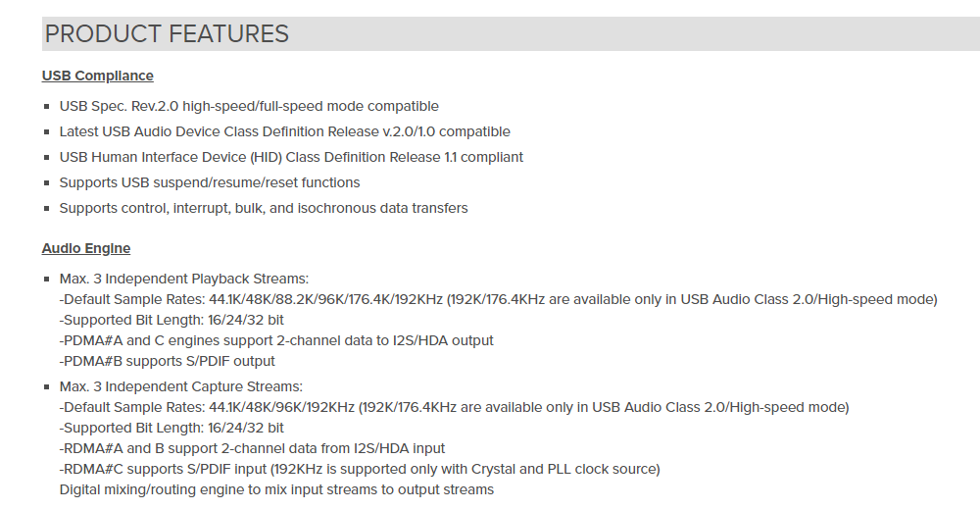This screenshot has height=510, width=980.
Task: Click the USB Spec. Rev.2.0 compatibility line
Action: click(249, 106)
